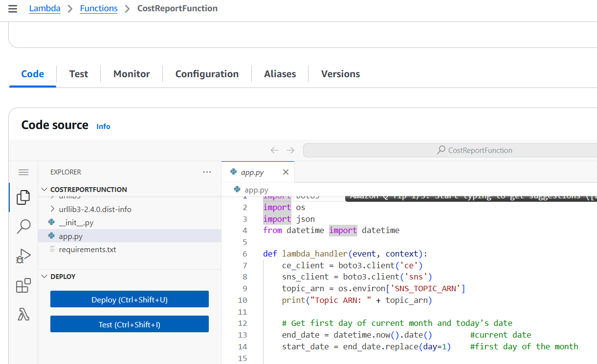Image resolution: width=597 pixels, height=364 pixels.
Task: Open the Run and Debug icon
Action: pos(23,256)
